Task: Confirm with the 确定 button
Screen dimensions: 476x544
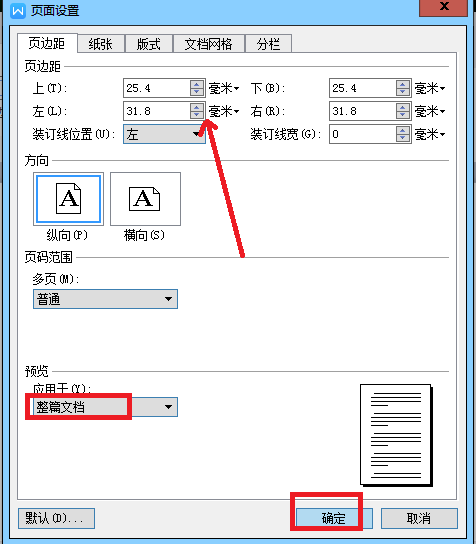Action: [334, 518]
